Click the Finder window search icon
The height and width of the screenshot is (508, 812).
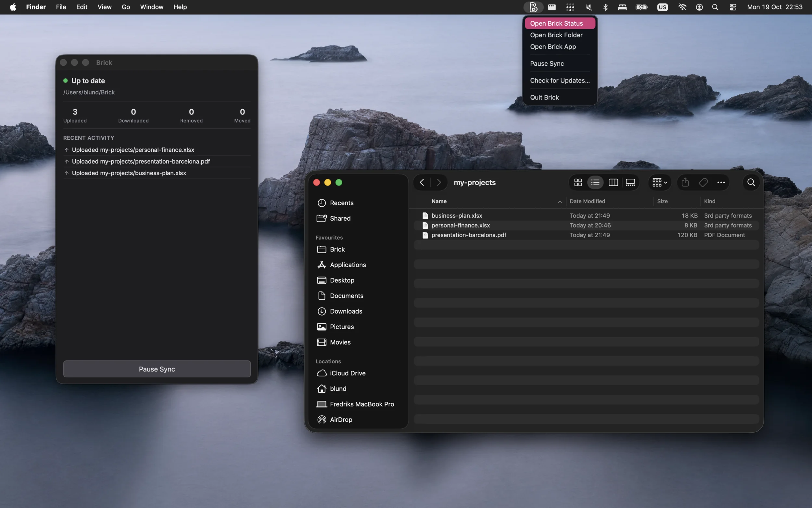751,182
